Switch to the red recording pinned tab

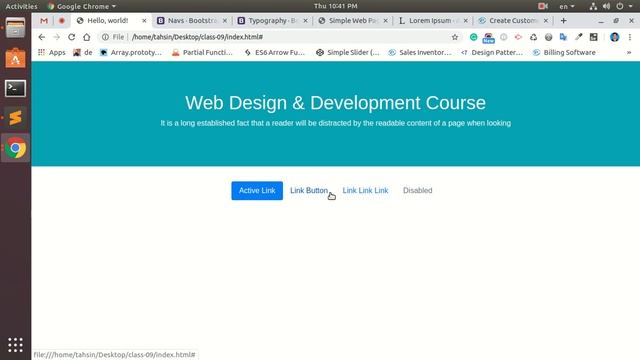pyautogui.click(x=62, y=20)
